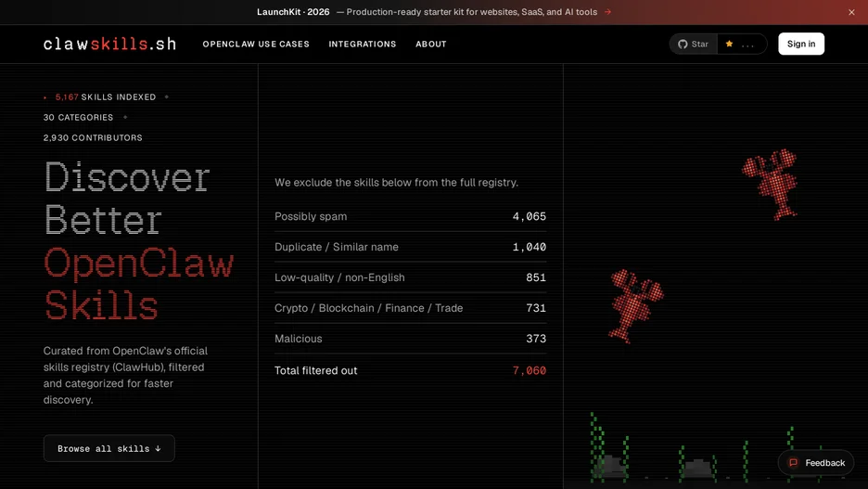This screenshot has width=868, height=489.
Task: Click the Low-quality / non-English row
Action: [410, 277]
